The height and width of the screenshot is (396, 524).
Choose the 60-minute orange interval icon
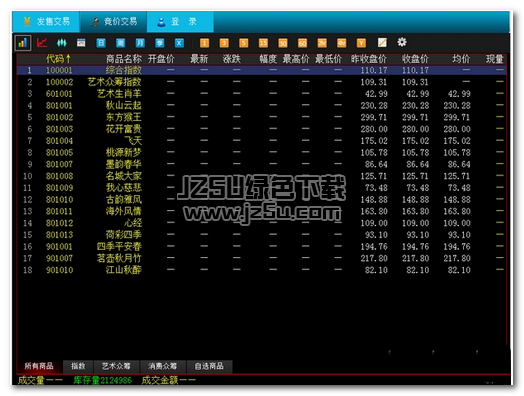click(302, 43)
